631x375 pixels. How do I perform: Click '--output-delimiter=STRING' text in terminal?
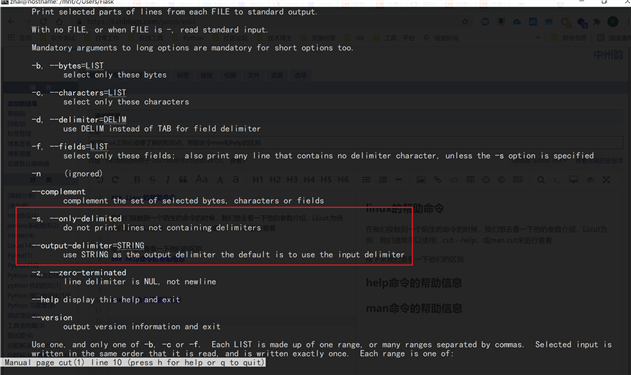[88, 245]
